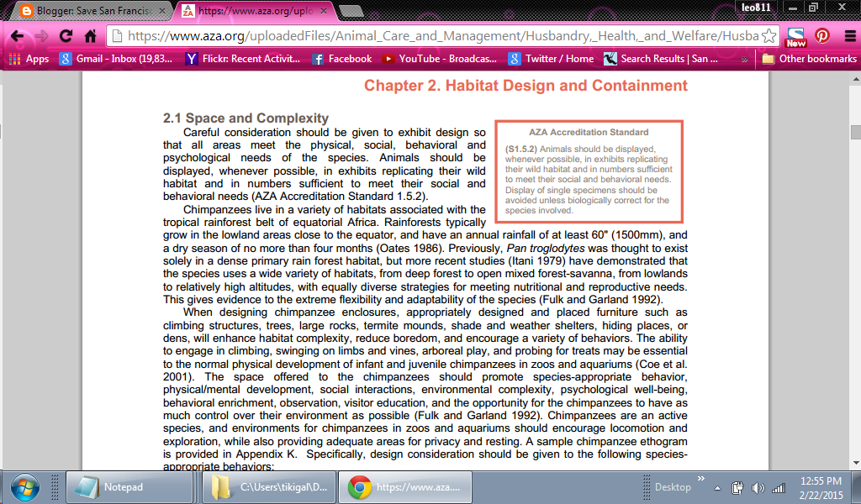The image size is (861, 504).
Task: Click the address bar URL field
Action: (443, 36)
